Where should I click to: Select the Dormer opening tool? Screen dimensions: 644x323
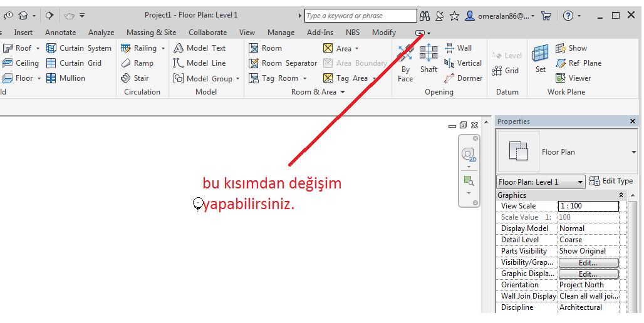click(464, 78)
